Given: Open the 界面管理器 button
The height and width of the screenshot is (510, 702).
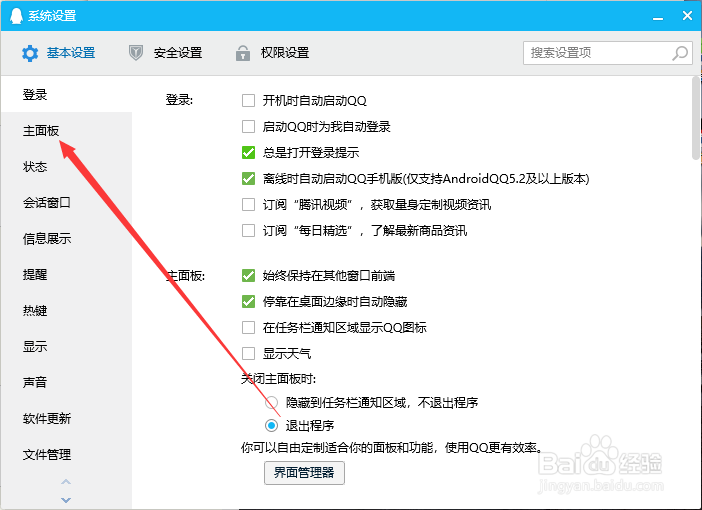Looking at the screenshot, I should click(304, 473).
